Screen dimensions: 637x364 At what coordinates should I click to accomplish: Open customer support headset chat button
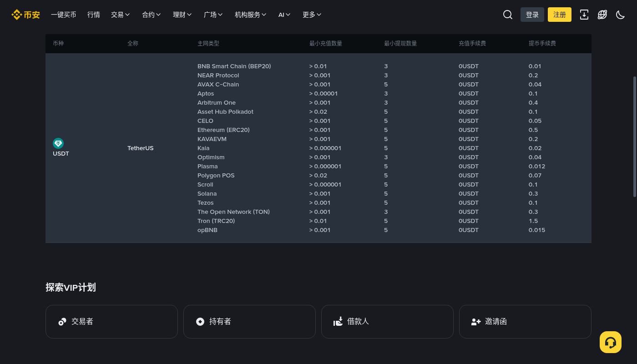611,342
